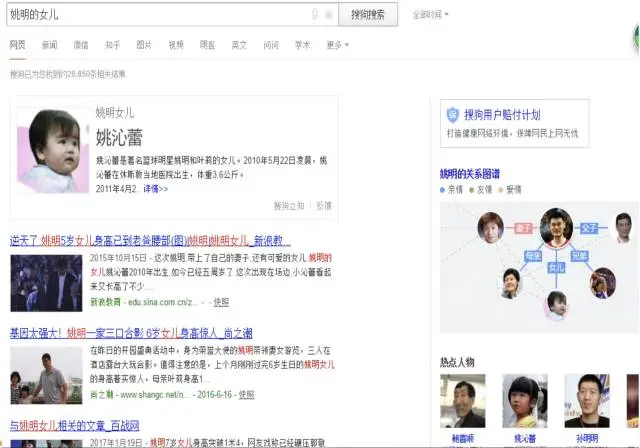Click the orange 爱情 legend dot
640x448 pixels.
pos(501,190)
